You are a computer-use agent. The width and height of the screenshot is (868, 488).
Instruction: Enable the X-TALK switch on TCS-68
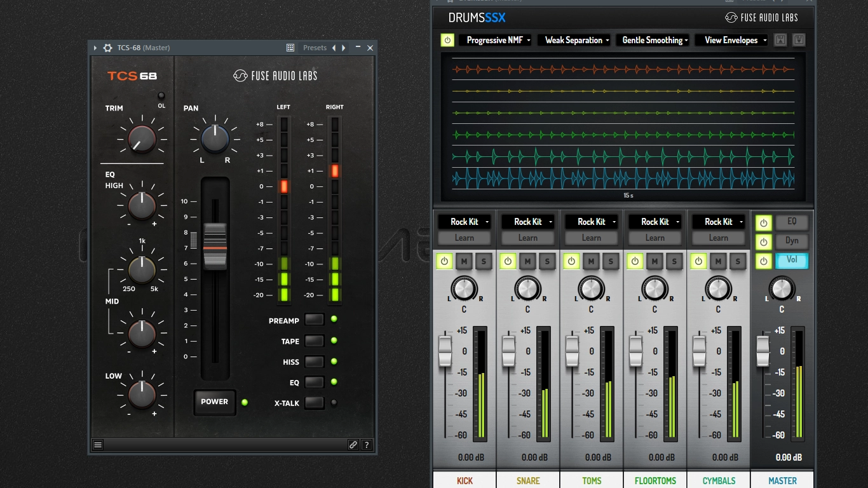click(x=314, y=403)
